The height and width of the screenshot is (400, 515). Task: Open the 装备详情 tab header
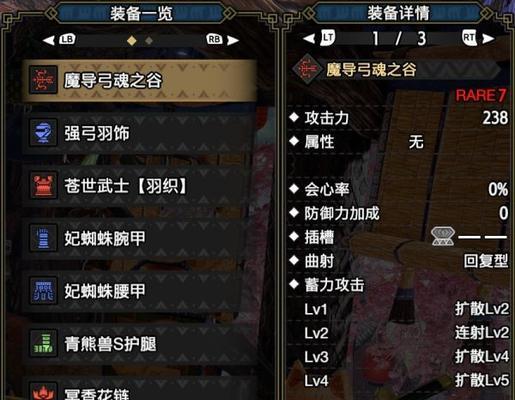tap(398, 13)
